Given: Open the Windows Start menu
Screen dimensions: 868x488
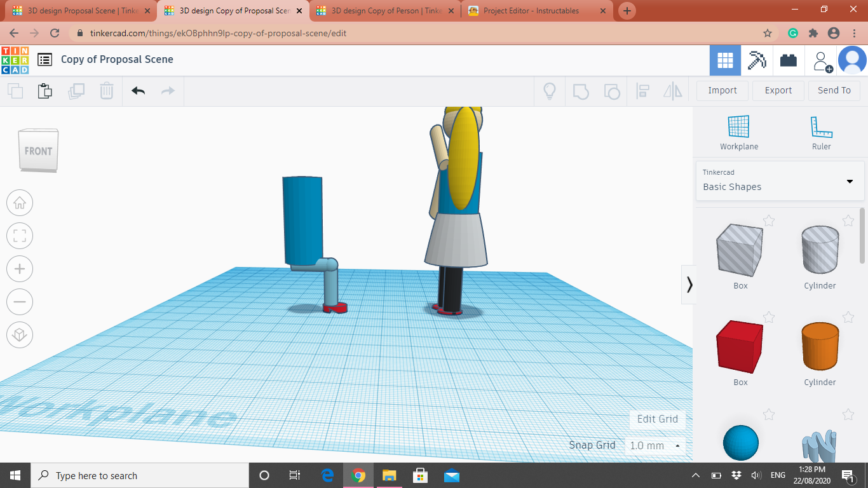Looking at the screenshot, I should coord(15,475).
